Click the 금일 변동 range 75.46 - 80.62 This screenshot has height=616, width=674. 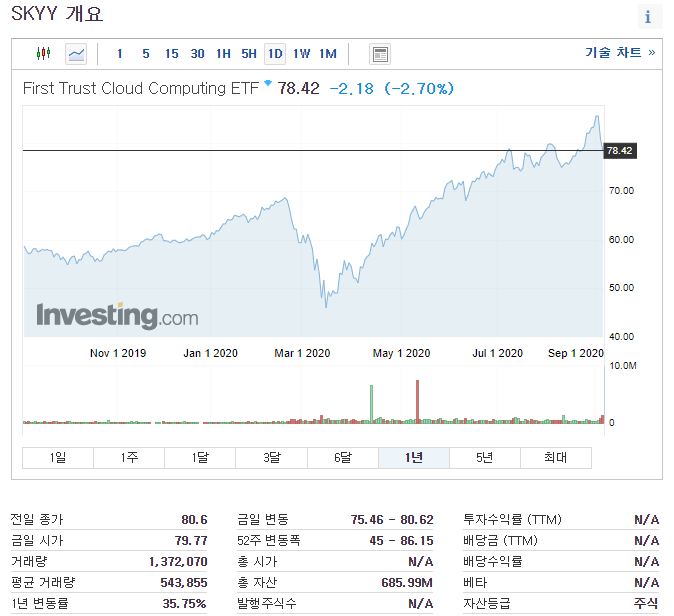point(392,520)
